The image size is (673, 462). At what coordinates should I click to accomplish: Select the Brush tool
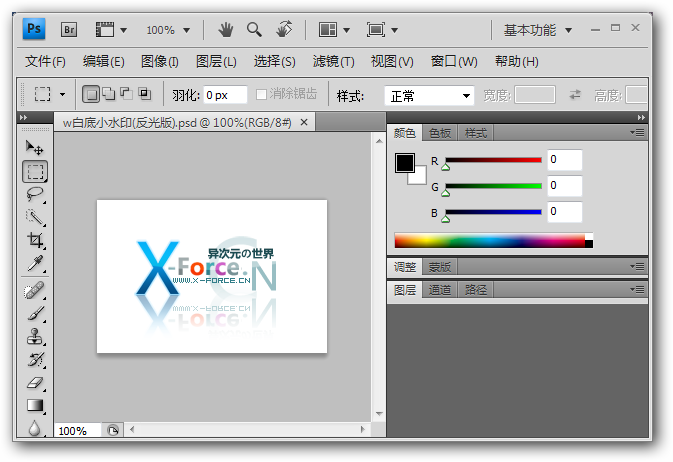pyautogui.click(x=35, y=313)
